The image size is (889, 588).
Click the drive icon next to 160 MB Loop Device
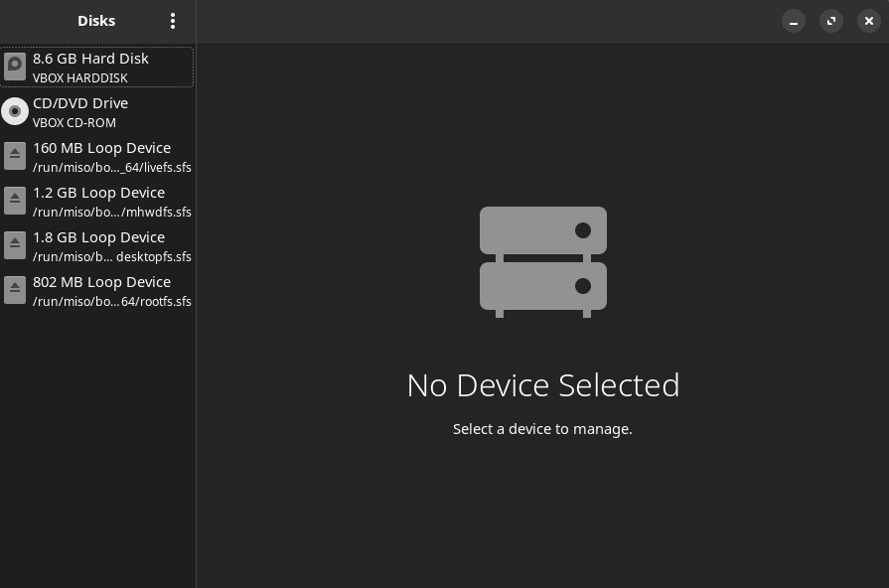point(15,156)
